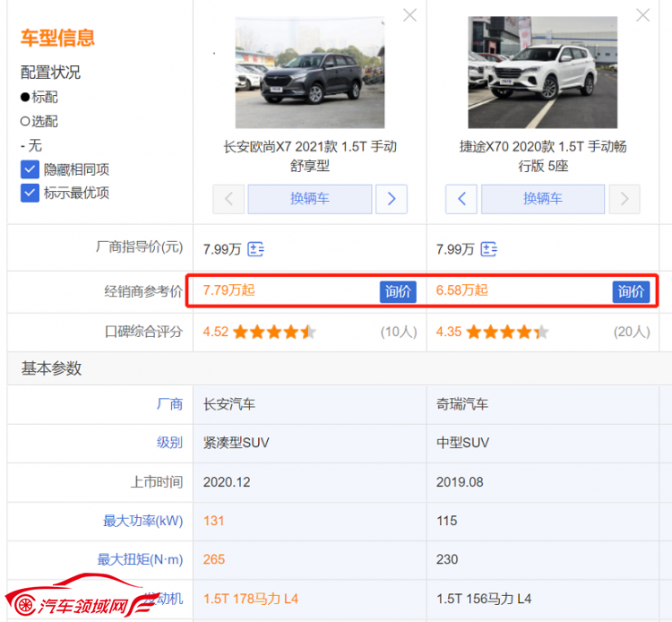
Task: Click the ●标配 legend entry
Action: click(39, 98)
